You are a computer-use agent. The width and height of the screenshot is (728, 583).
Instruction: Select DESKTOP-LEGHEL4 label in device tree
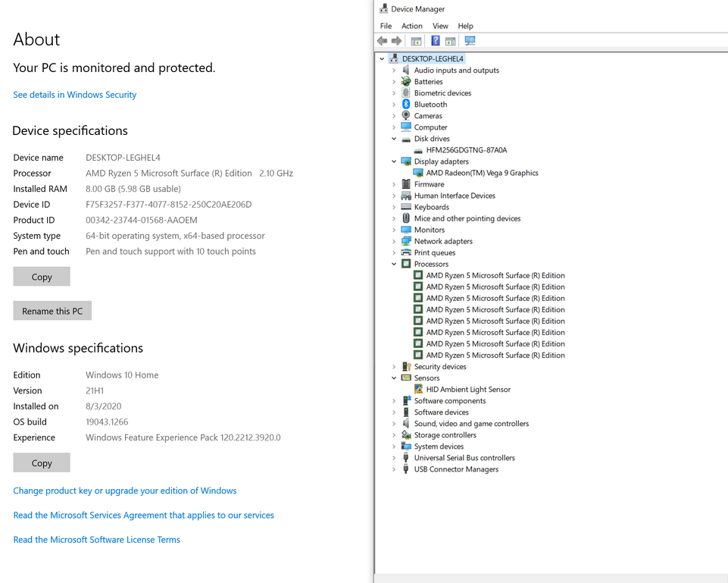tap(433, 59)
